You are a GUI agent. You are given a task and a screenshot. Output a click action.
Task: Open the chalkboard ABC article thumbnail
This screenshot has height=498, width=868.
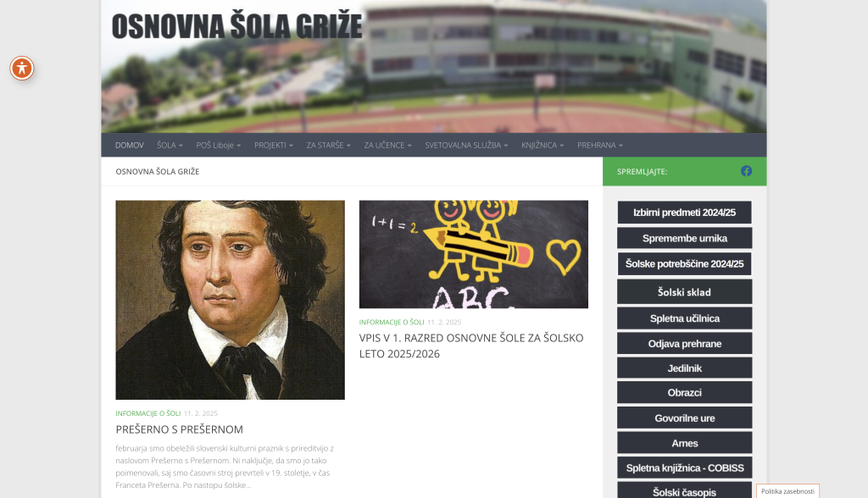473,254
